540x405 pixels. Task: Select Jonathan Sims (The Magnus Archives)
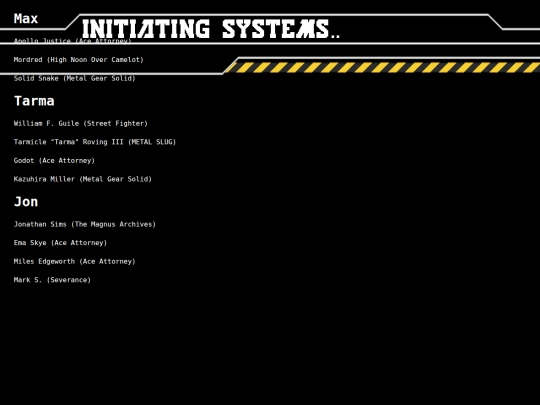click(85, 224)
